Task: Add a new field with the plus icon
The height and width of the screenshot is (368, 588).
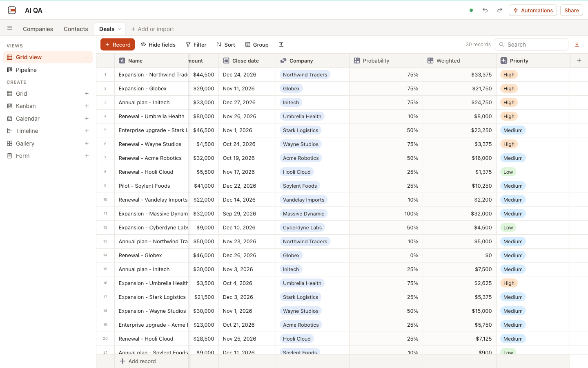Action: 579,61
